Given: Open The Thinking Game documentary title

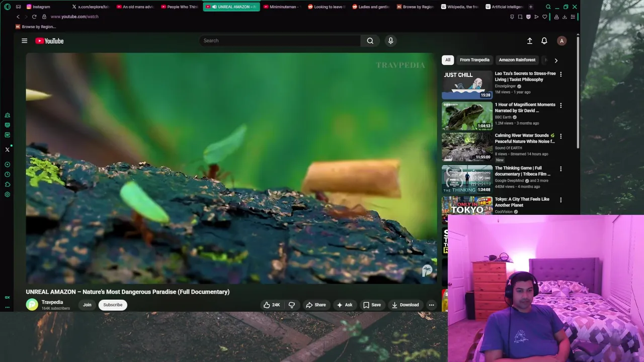Looking at the screenshot, I should (522, 171).
